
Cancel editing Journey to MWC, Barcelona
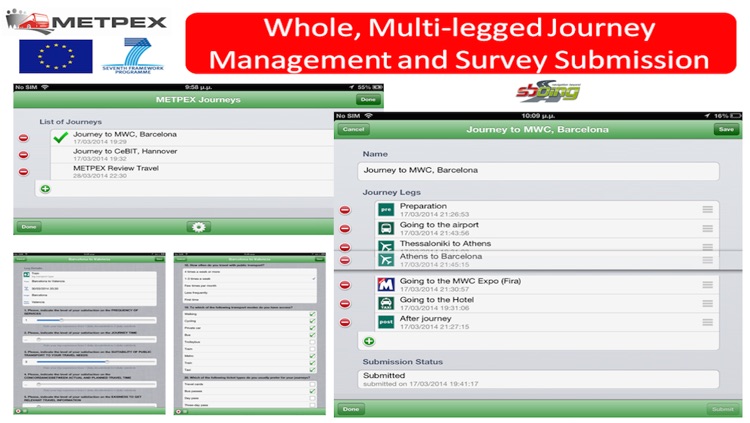click(x=353, y=129)
